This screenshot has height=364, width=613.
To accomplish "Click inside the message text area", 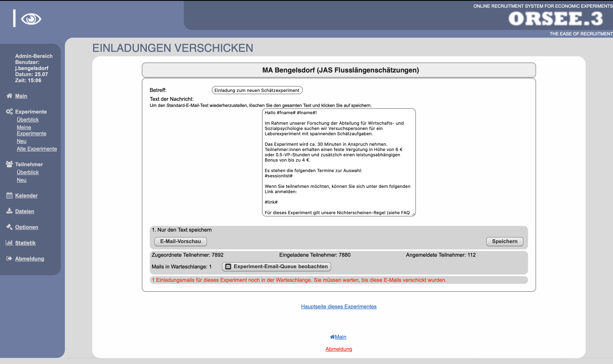I will pyautogui.click(x=339, y=163).
